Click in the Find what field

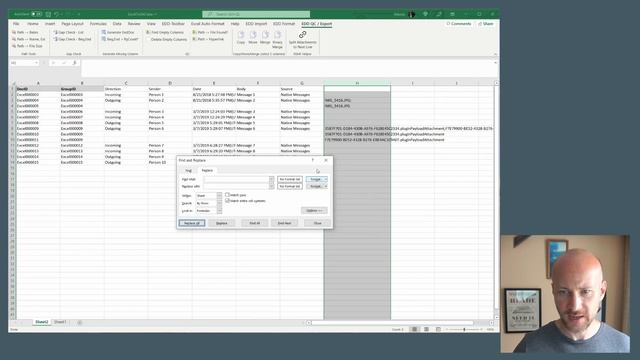pyautogui.click(x=236, y=179)
